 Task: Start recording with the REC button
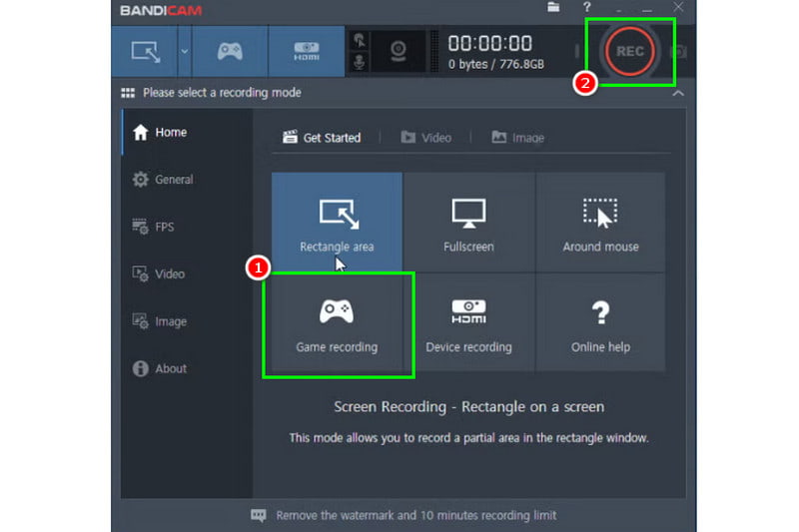[x=630, y=52]
